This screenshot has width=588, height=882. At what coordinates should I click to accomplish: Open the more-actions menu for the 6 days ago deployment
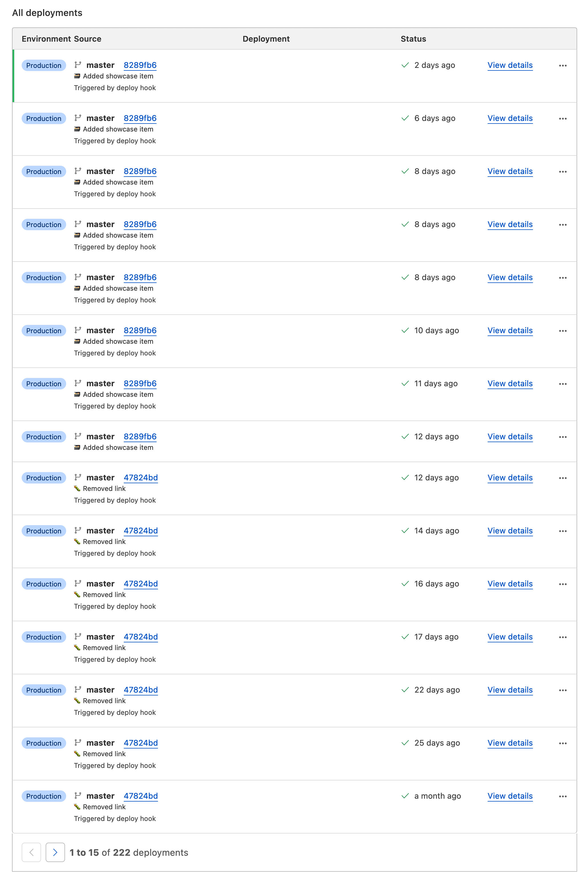(563, 119)
